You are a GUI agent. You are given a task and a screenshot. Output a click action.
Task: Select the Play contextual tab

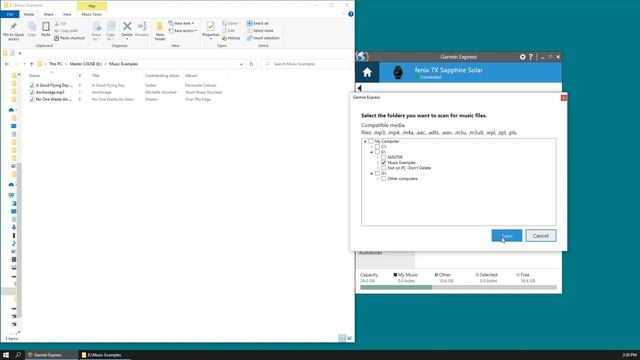[92, 6]
